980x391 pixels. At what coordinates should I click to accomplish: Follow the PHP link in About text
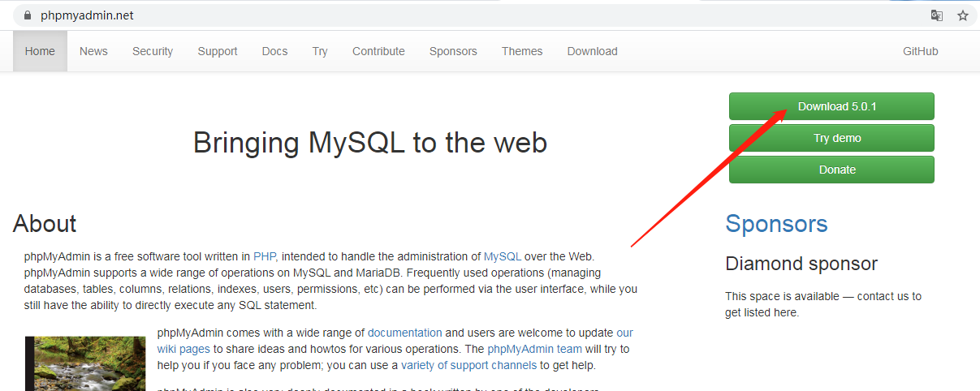click(x=264, y=256)
